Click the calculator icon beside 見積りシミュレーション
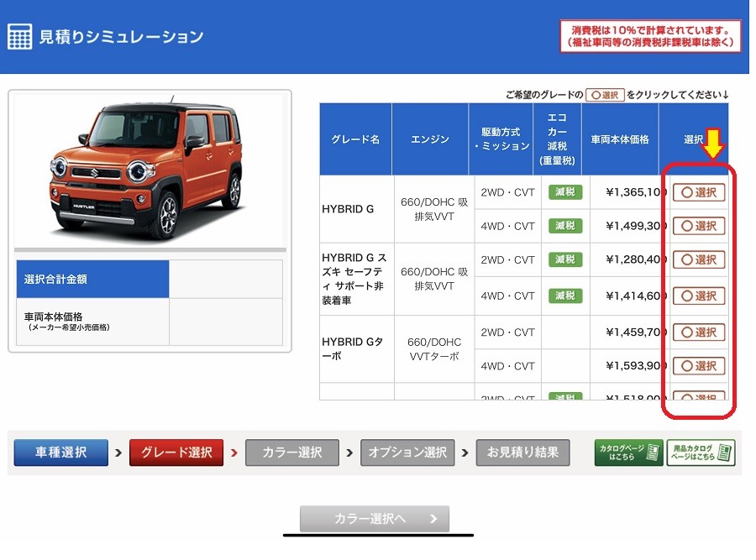Image resolution: width=756 pixels, height=560 pixels. point(20,37)
